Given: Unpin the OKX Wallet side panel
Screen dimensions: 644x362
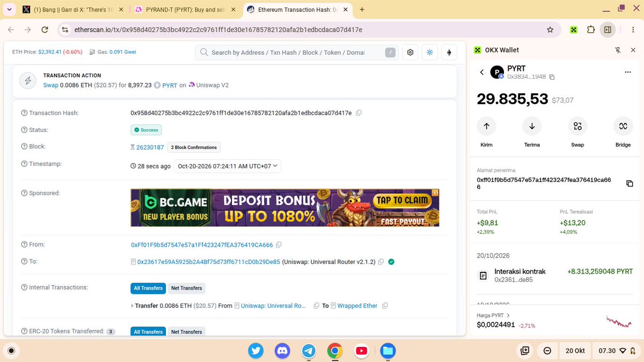Looking at the screenshot, I should pyautogui.click(x=618, y=50).
